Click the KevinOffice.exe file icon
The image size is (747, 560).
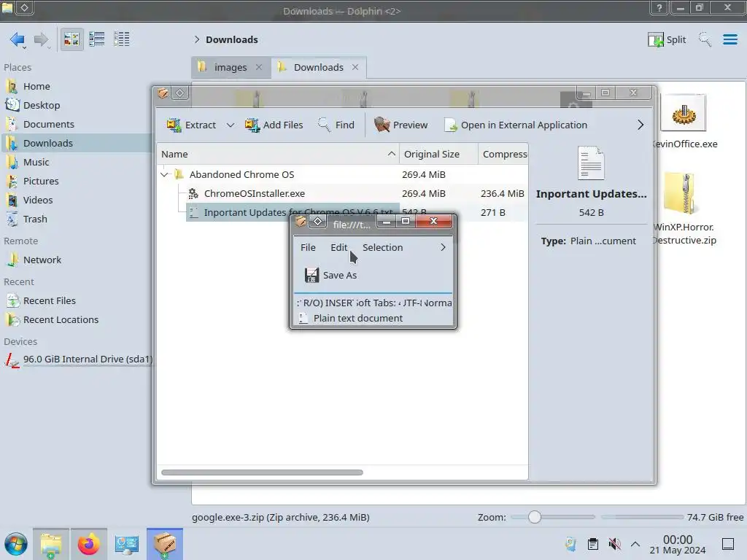pos(683,114)
